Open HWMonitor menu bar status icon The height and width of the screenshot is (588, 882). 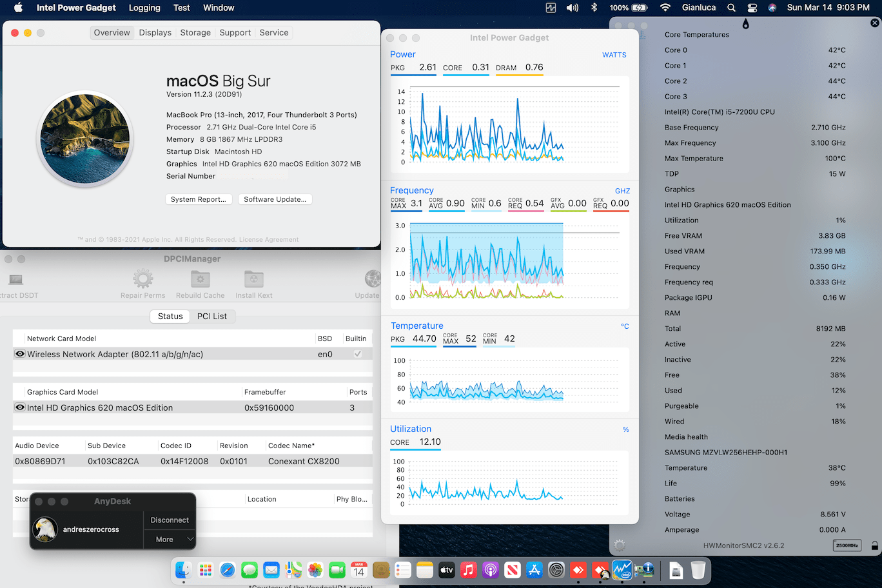tap(551, 8)
